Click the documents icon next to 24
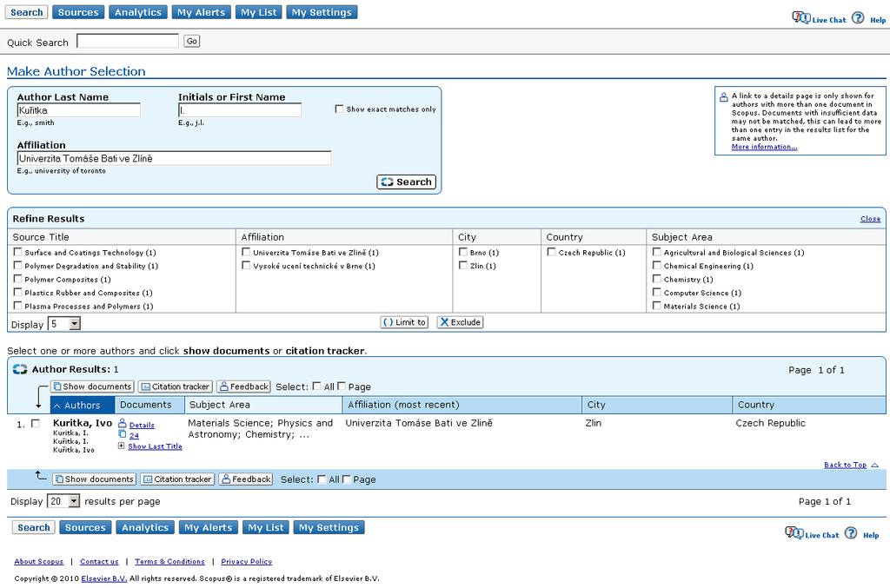The image size is (890, 588). point(122,434)
